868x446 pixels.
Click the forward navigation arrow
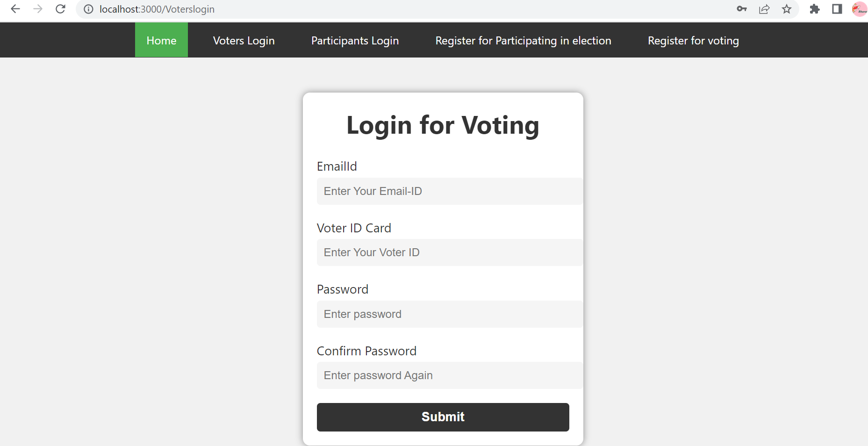[38, 9]
